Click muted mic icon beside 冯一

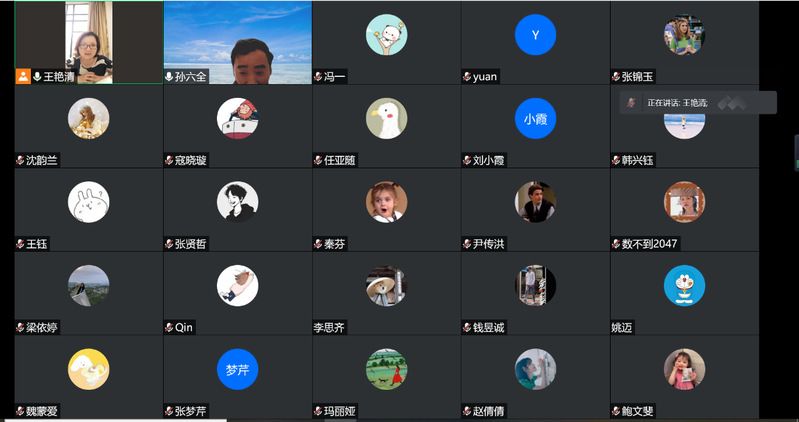[x=318, y=77]
